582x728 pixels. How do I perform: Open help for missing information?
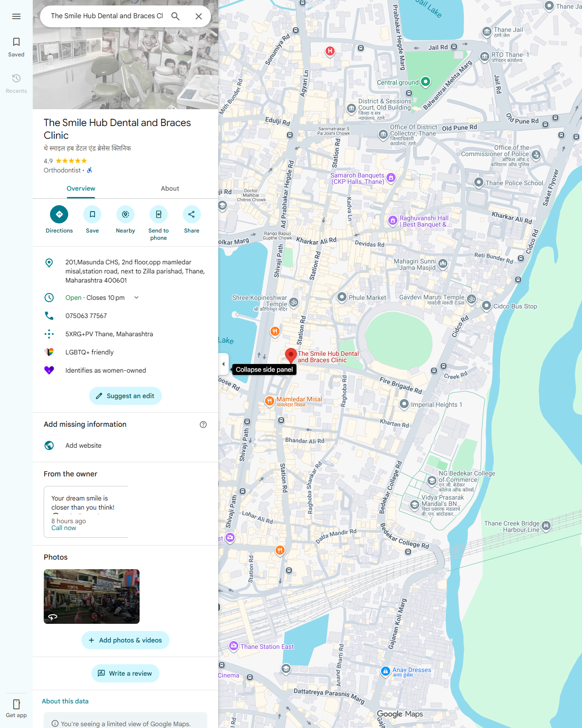(x=203, y=425)
